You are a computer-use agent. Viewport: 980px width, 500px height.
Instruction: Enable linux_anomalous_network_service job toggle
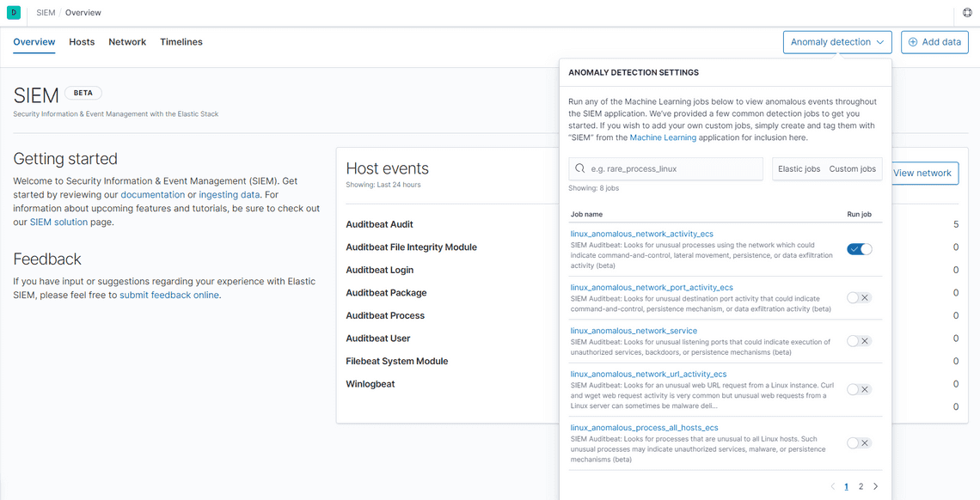859,341
